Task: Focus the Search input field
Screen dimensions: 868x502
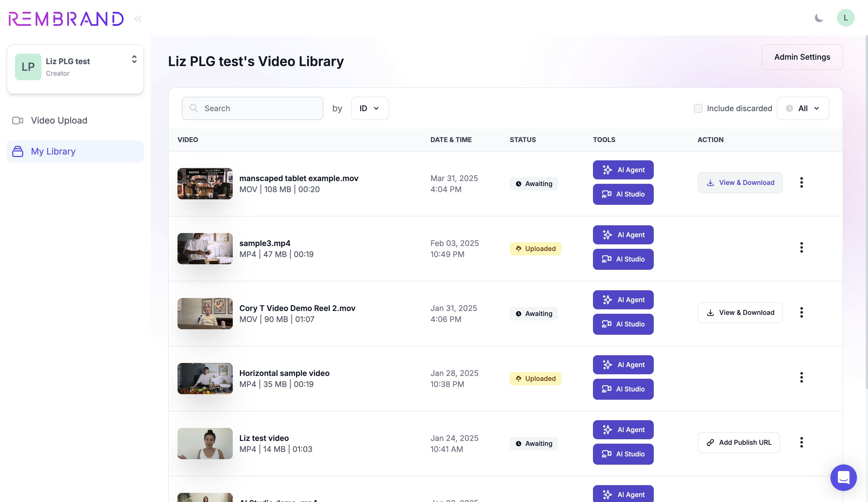Action: (x=252, y=108)
